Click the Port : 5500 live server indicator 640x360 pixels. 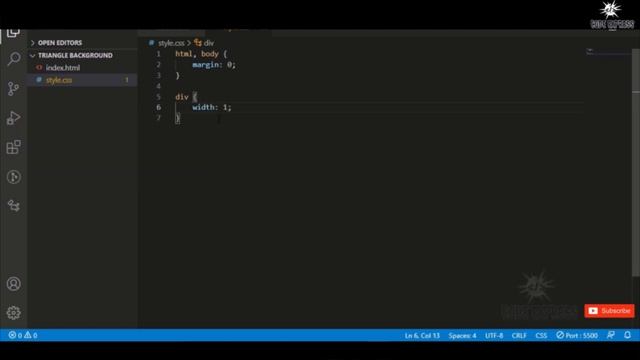pos(577,335)
